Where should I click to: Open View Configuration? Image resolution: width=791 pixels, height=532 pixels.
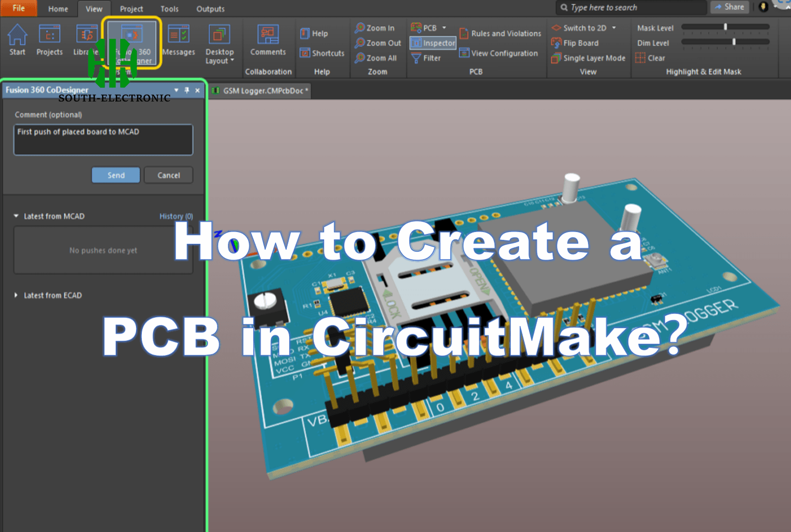498,53
